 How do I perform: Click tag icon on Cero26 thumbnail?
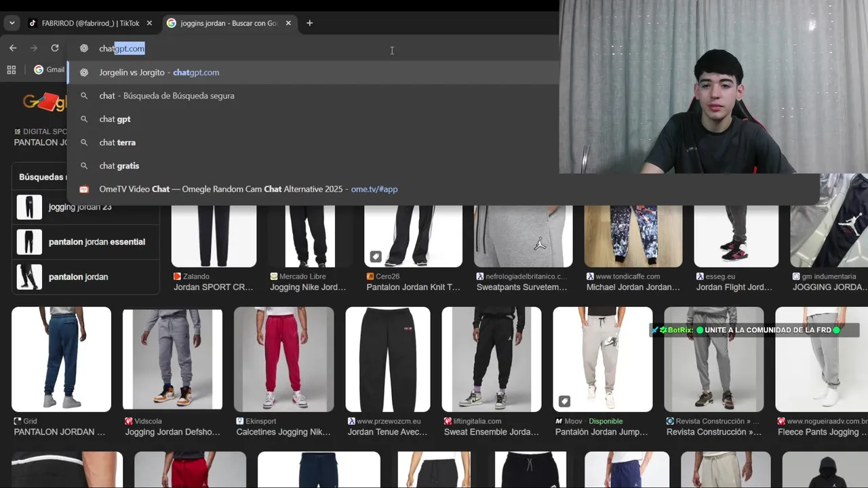[376, 257]
